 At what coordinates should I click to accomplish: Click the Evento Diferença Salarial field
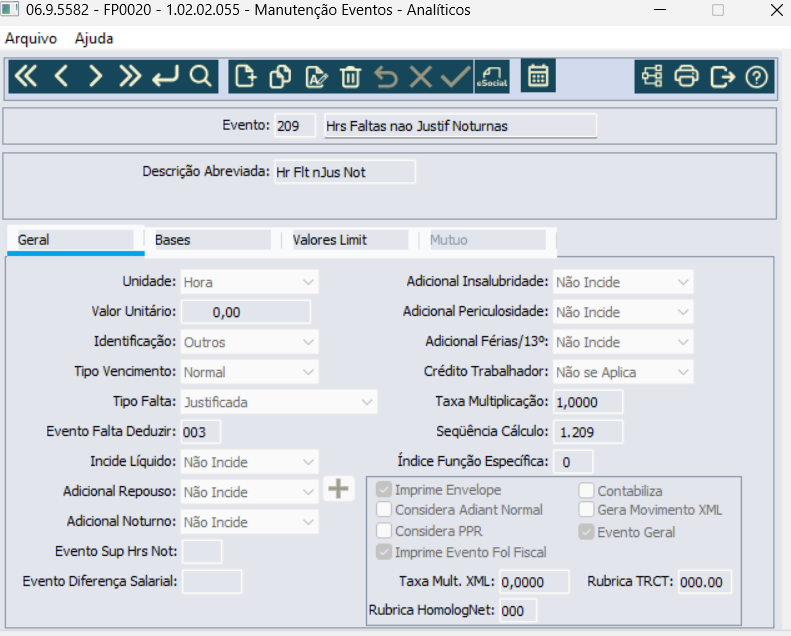pyautogui.click(x=212, y=582)
